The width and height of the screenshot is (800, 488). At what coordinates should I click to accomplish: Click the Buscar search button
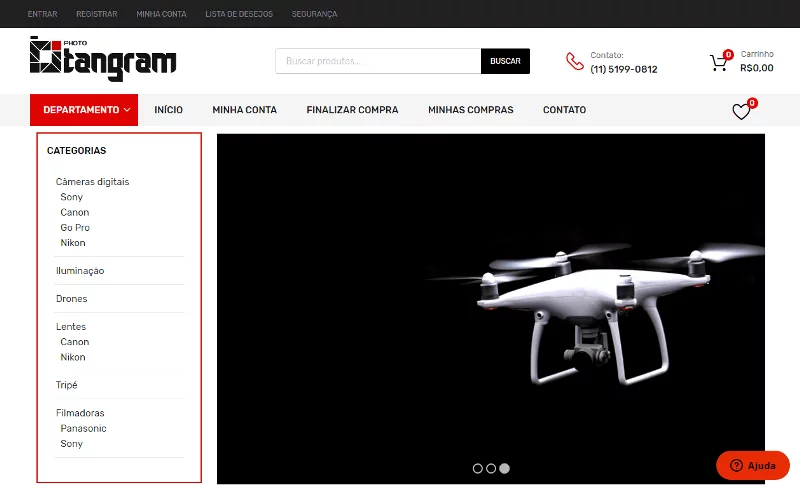pyautogui.click(x=505, y=61)
